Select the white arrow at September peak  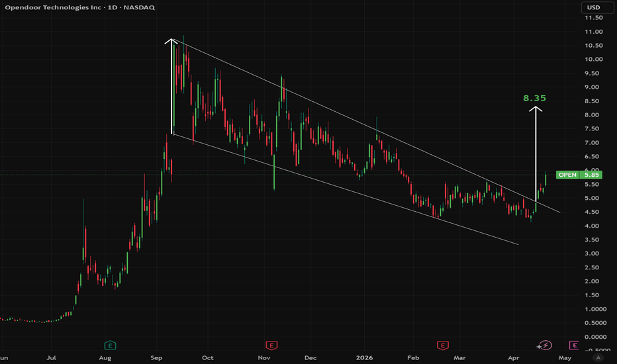coord(172,86)
